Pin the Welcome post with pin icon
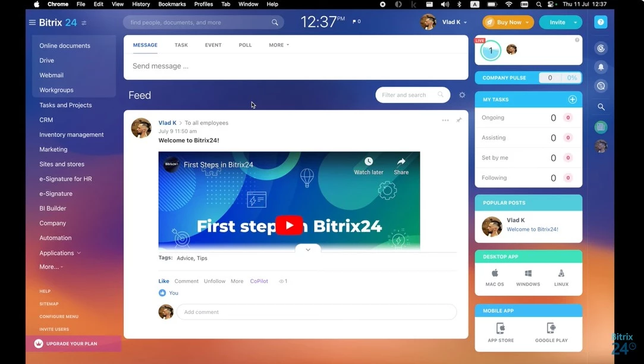The height and width of the screenshot is (364, 644). pos(458,120)
